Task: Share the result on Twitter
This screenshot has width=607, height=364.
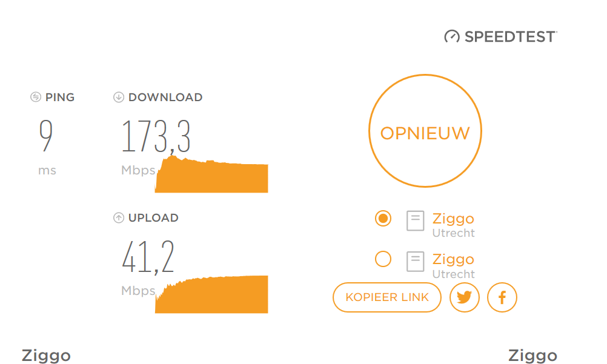Action: [x=465, y=297]
